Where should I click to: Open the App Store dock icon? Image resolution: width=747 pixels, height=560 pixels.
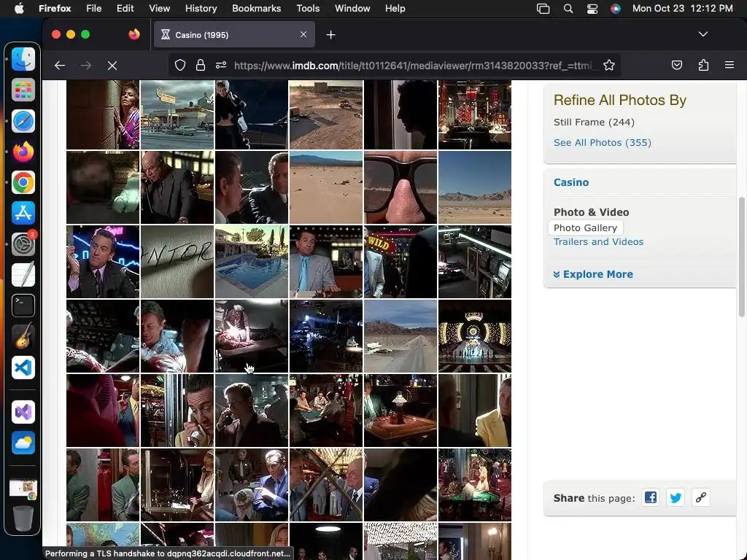(23, 214)
